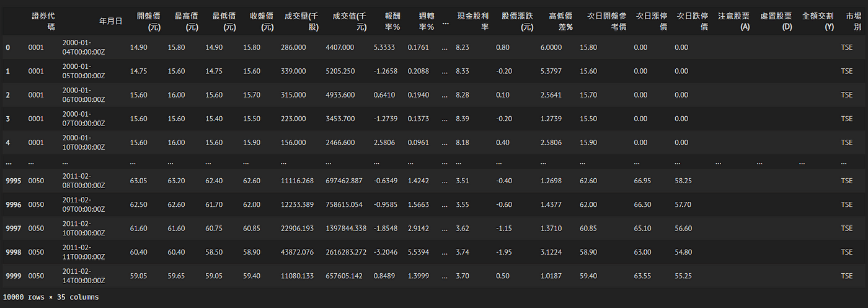Click the 注意股票(A) column header

[x=733, y=20]
